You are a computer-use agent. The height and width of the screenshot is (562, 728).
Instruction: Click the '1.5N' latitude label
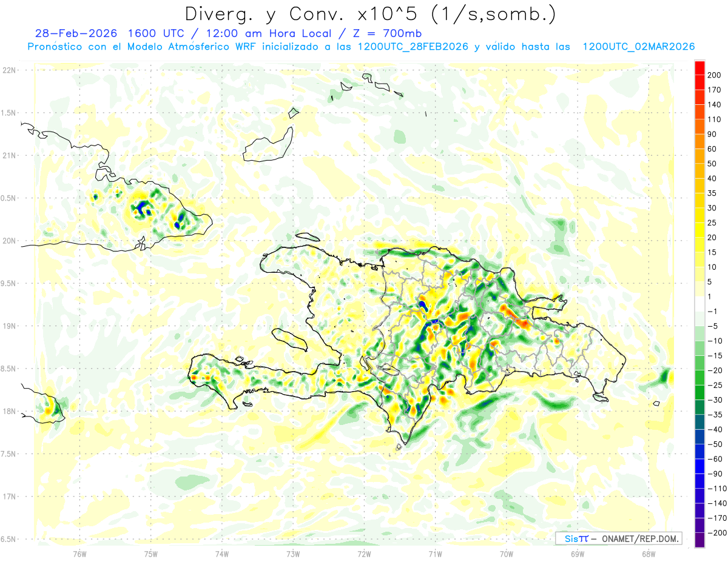point(9,113)
